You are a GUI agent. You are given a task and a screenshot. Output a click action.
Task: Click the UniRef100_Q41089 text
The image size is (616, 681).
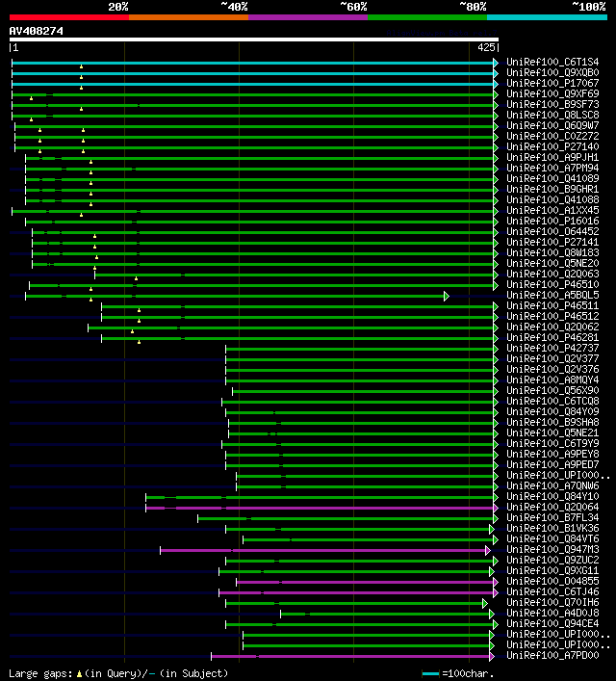[552, 178]
